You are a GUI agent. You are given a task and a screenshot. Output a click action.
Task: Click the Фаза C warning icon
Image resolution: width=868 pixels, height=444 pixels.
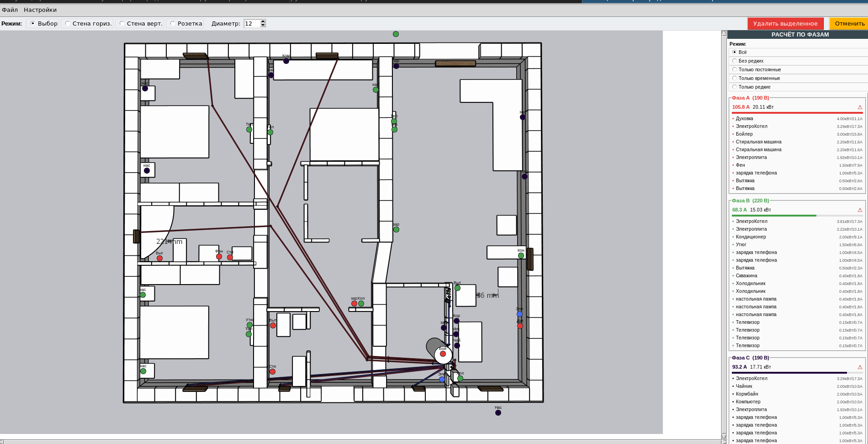[x=860, y=367]
